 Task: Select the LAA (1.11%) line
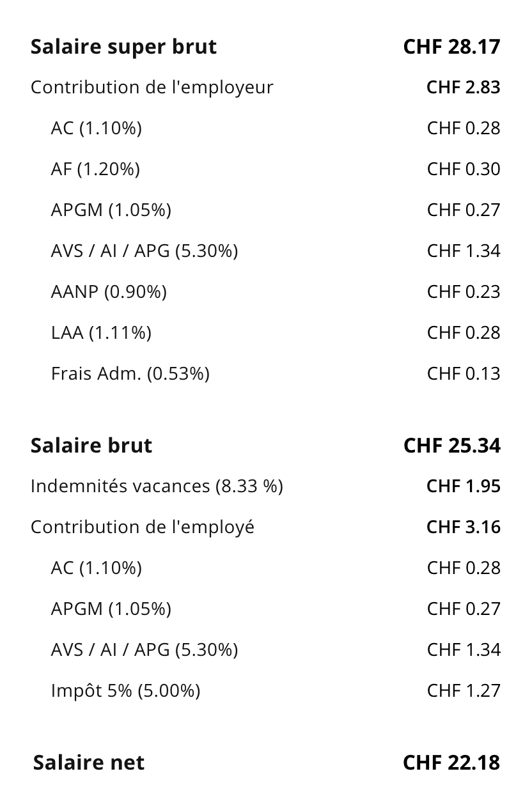101,333
